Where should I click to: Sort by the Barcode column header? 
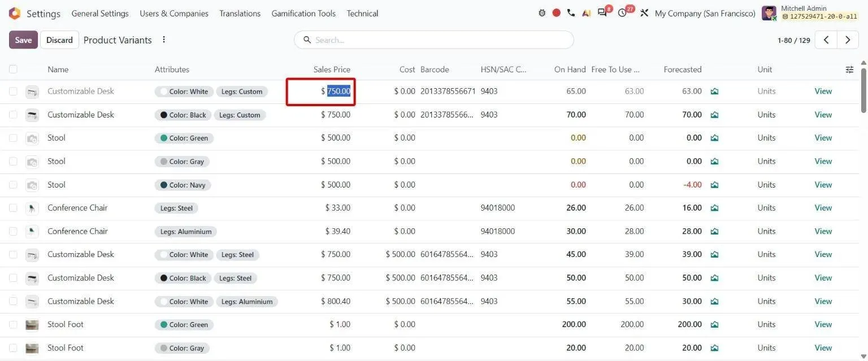pyautogui.click(x=435, y=69)
